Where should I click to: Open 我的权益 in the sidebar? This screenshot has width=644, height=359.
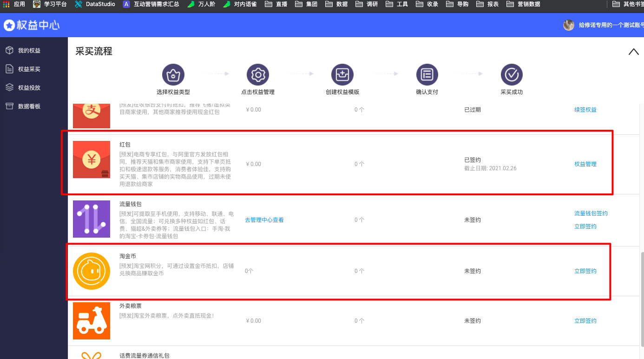tap(29, 50)
